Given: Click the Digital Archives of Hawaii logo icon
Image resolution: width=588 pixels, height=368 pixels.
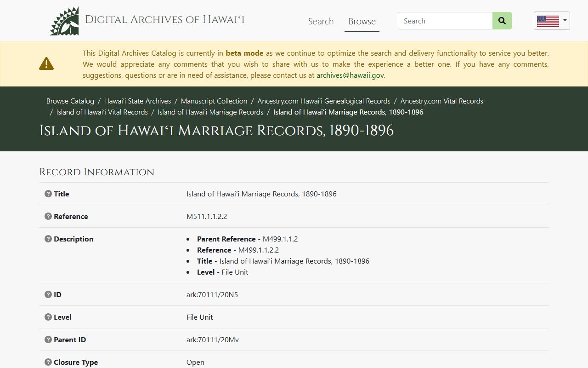Looking at the screenshot, I should pos(64,21).
